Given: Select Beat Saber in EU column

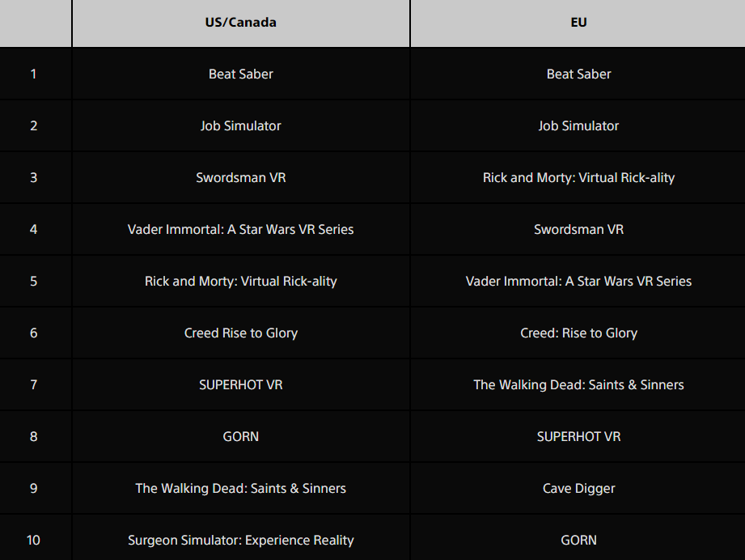Looking at the screenshot, I should click(578, 74).
